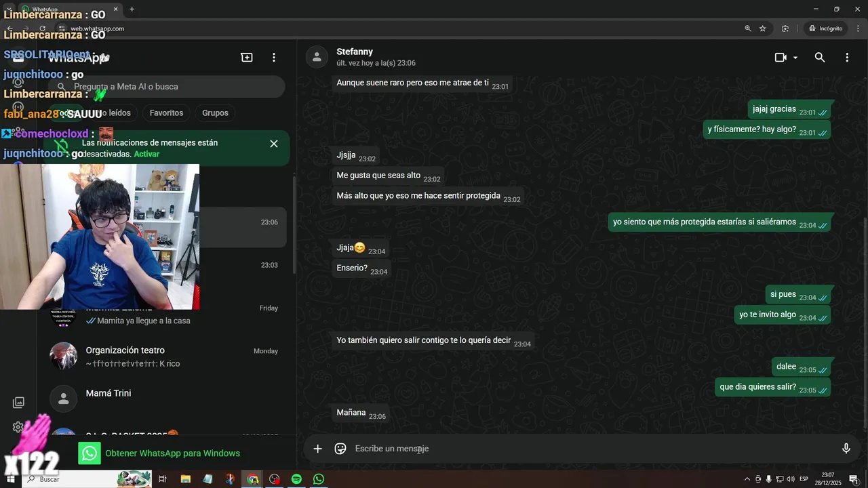The height and width of the screenshot is (488, 868).
Task: Open a new browser tab
Action: pyautogui.click(x=132, y=9)
